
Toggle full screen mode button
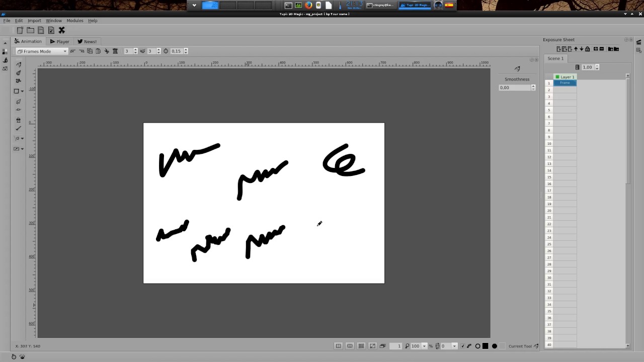pos(372,346)
